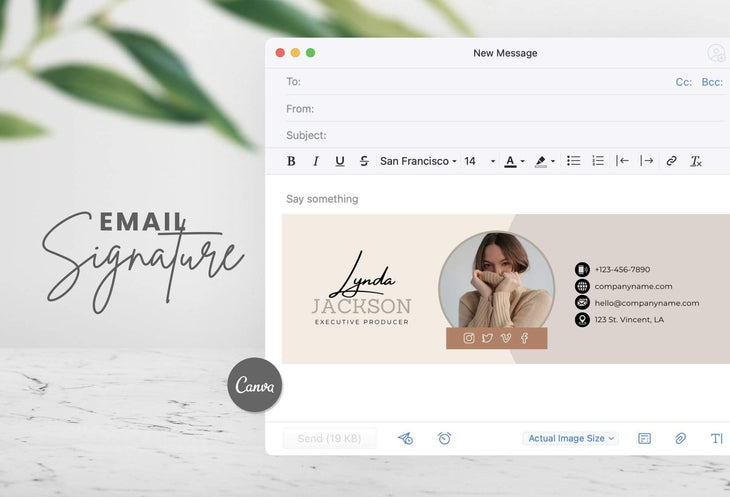Screen dimensions: 730x497
Task: Insert a bulleted list
Action: [574, 161]
